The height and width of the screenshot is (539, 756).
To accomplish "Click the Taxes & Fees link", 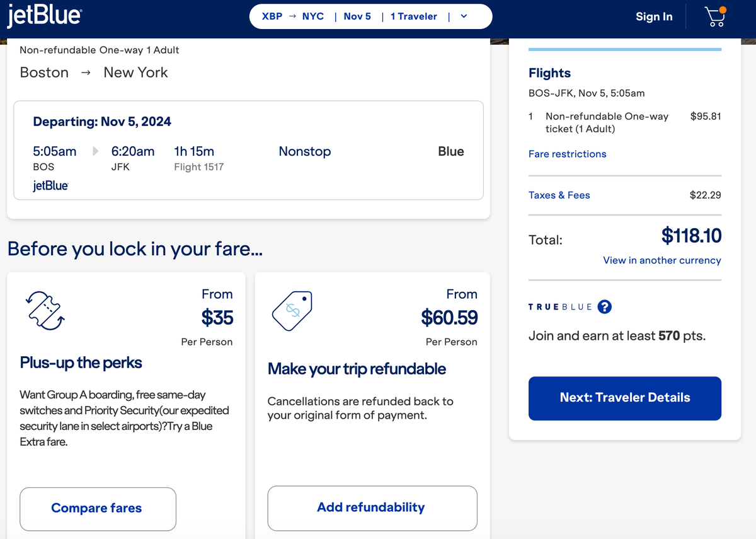I will coord(559,195).
